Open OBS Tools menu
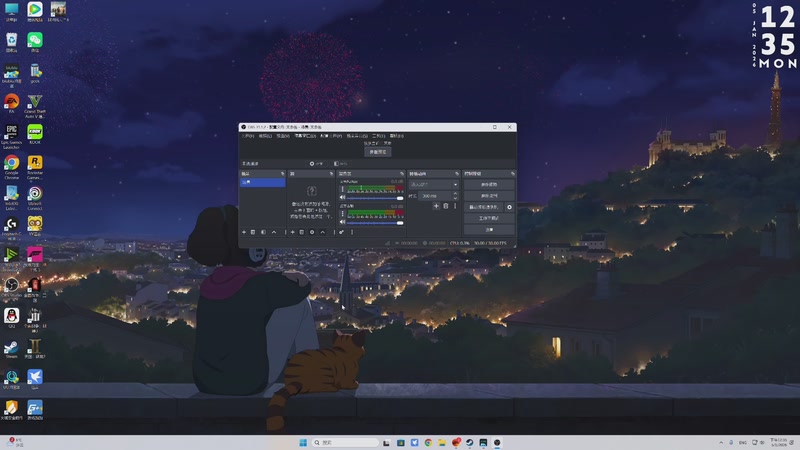The image size is (800, 450). pos(379,136)
